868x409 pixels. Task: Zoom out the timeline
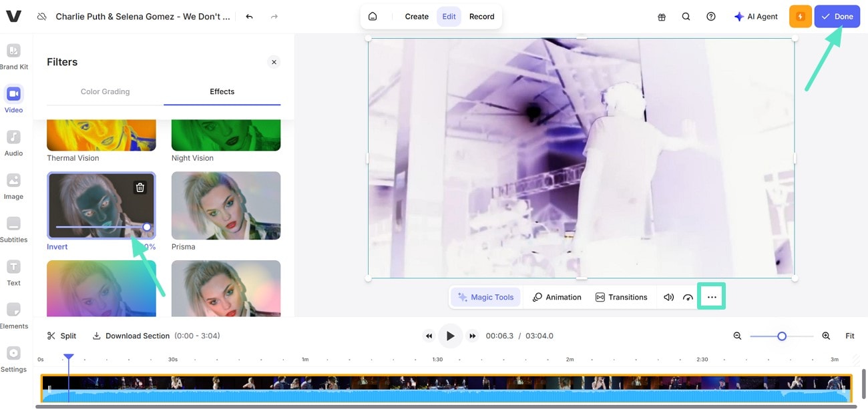(x=737, y=336)
